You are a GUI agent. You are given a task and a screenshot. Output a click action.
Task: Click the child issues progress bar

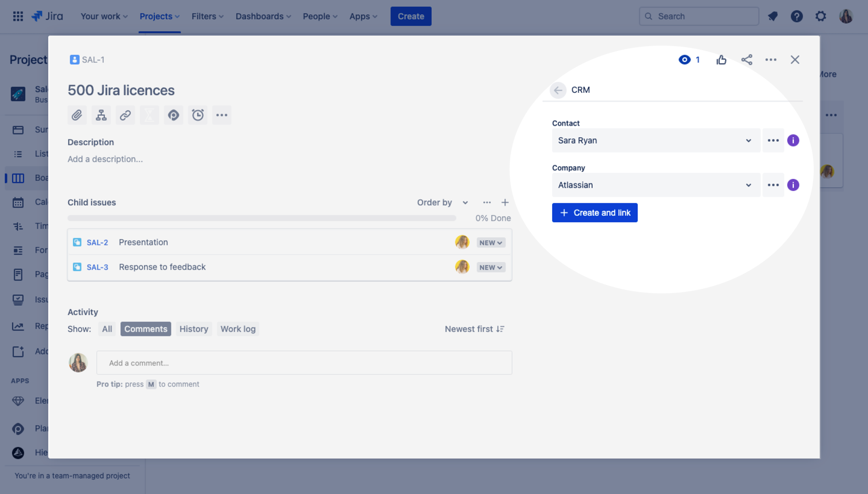261,218
